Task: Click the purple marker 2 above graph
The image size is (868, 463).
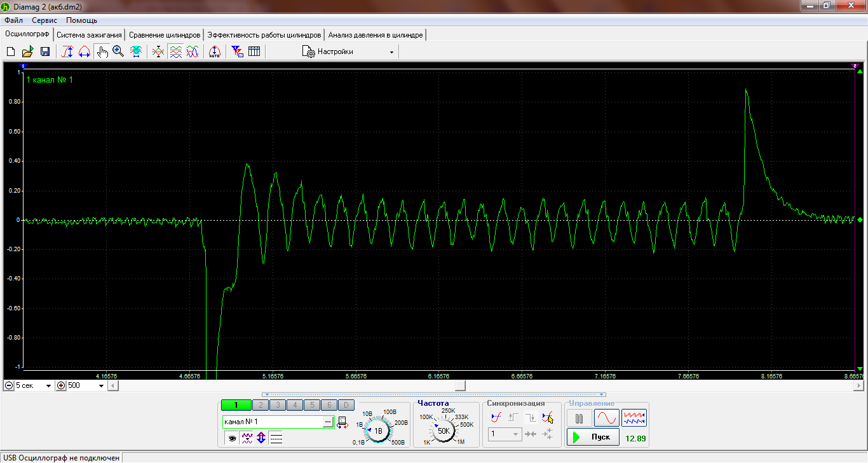Action: tap(855, 66)
